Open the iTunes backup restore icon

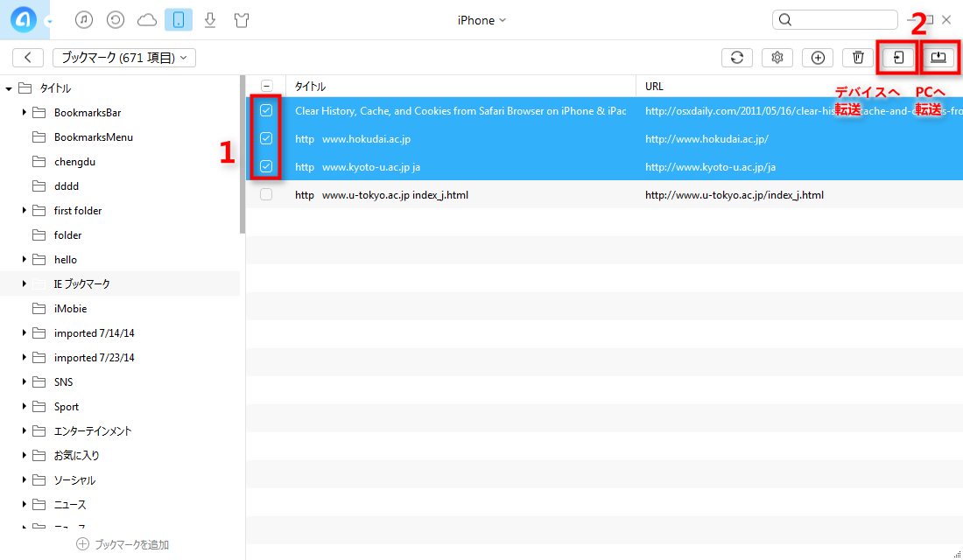pos(116,20)
